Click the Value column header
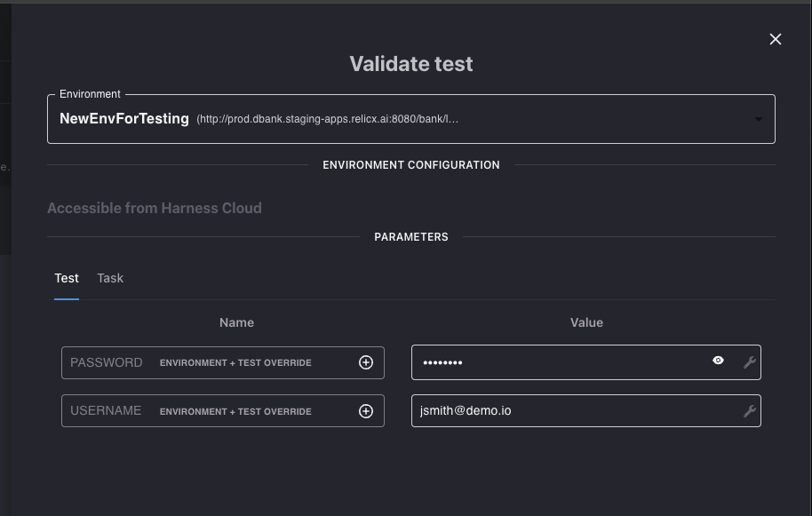The image size is (812, 516). (x=586, y=322)
